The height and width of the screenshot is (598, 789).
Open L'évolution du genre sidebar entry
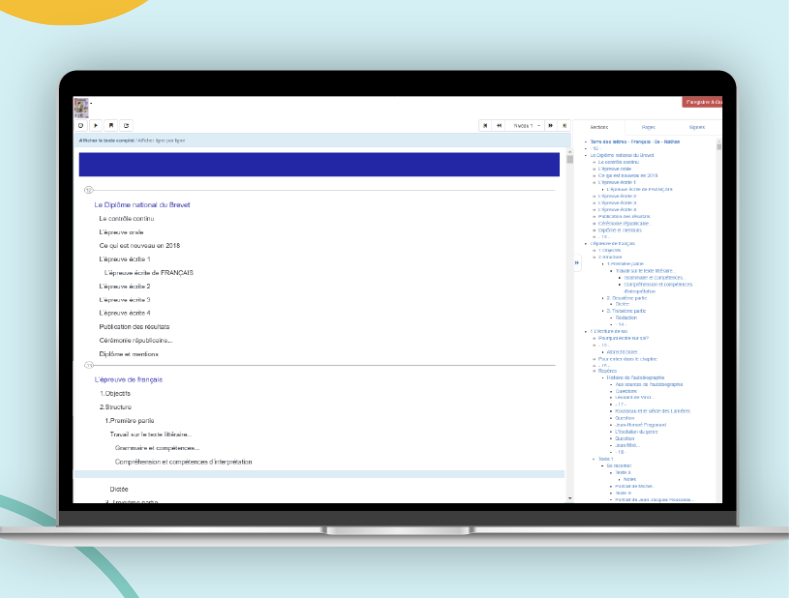click(637, 432)
